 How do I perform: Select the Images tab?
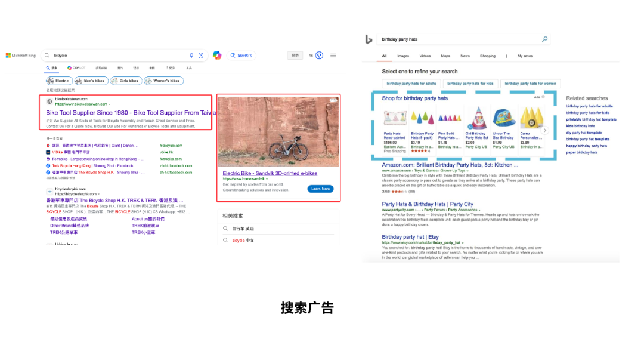tap(403, 56)
